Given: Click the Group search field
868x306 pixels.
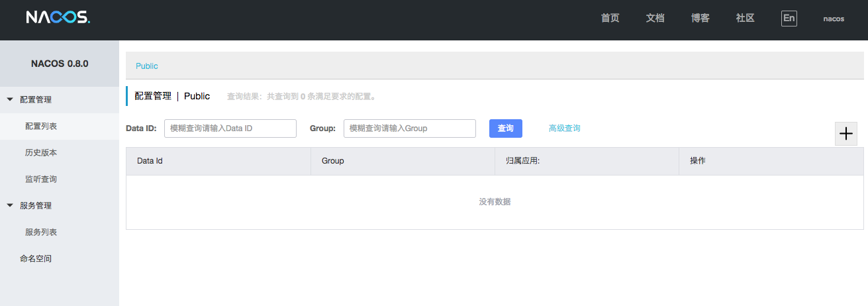Looking at the screenshot, I should click(410, 128).
